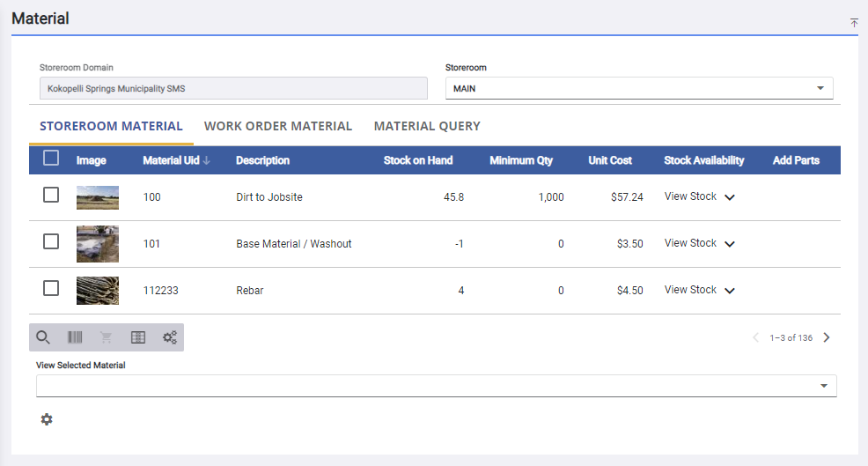Open the Storeroom MAIN dropdown
This screenshot has height=466, width=868.
638,88
